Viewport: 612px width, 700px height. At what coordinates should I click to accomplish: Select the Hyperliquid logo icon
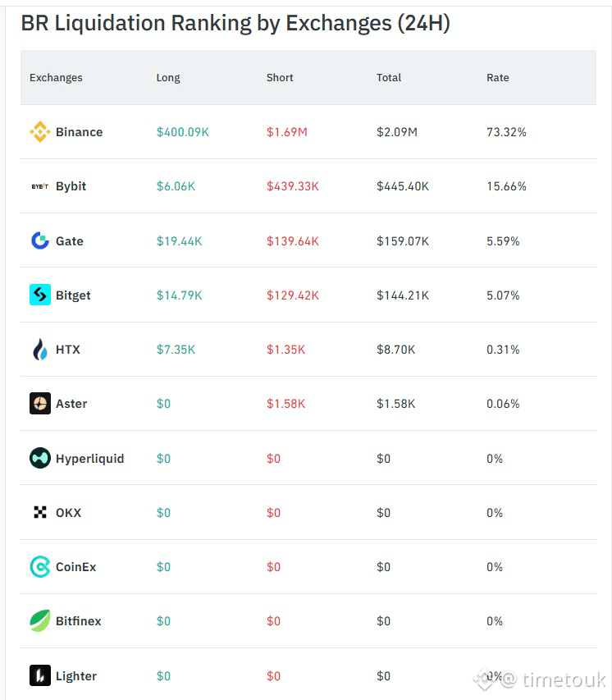click(x=39, y=458)
